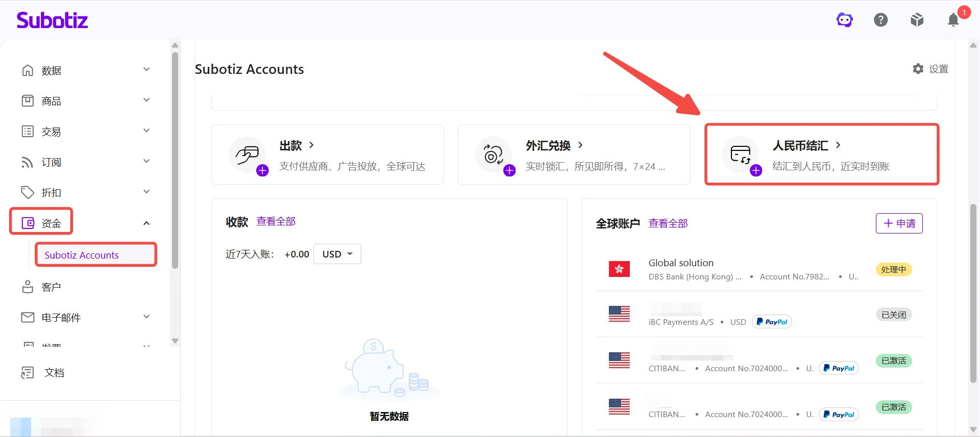Click the 结汇到人民币，近实时到账 description

(831, 166)
